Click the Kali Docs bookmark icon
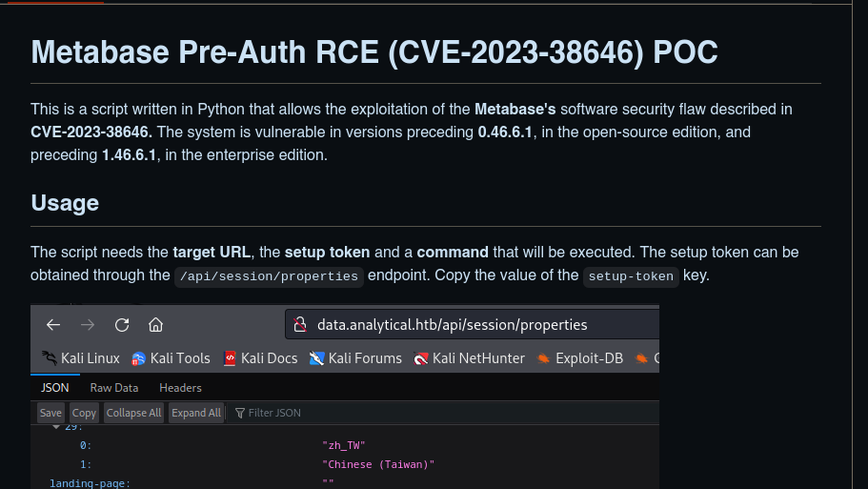The width and height of the screenshot is (868, 489). pos(230,358)
